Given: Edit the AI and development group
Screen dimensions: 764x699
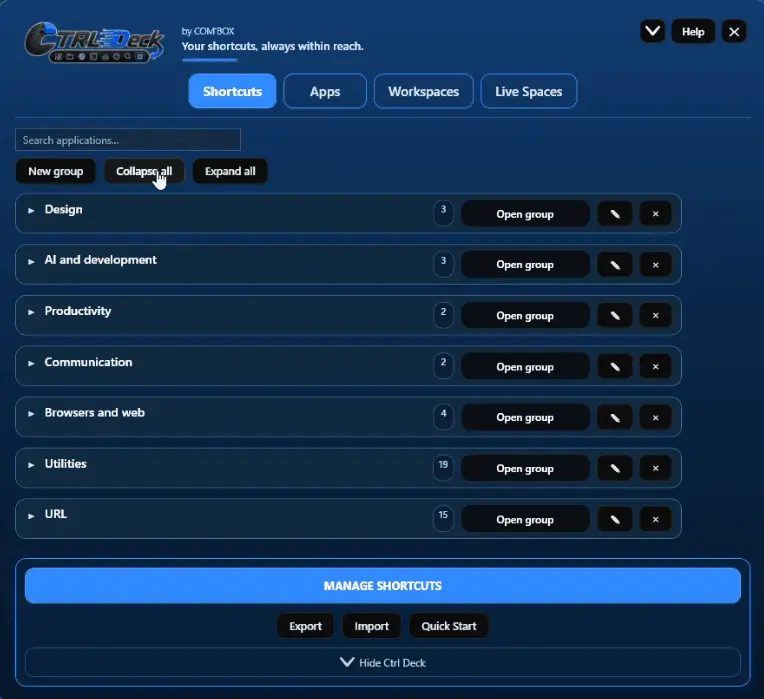Looking at the screenshot, I should (x=615, y=265).
